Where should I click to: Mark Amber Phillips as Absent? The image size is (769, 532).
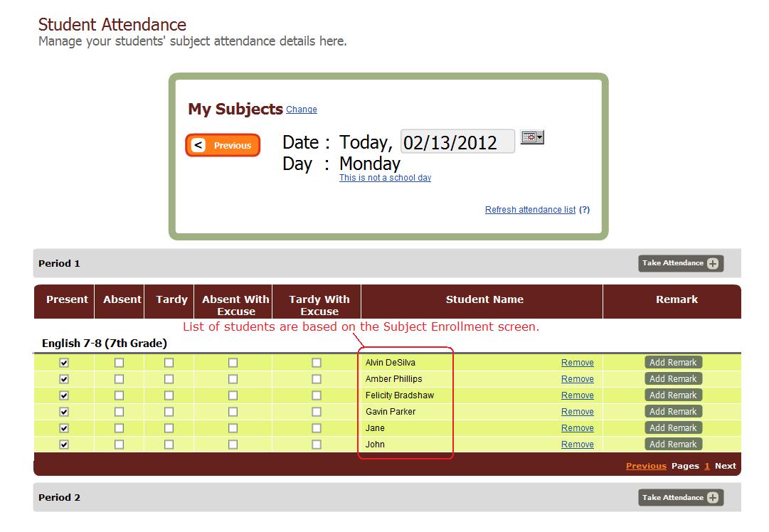(x=120, y=379)
